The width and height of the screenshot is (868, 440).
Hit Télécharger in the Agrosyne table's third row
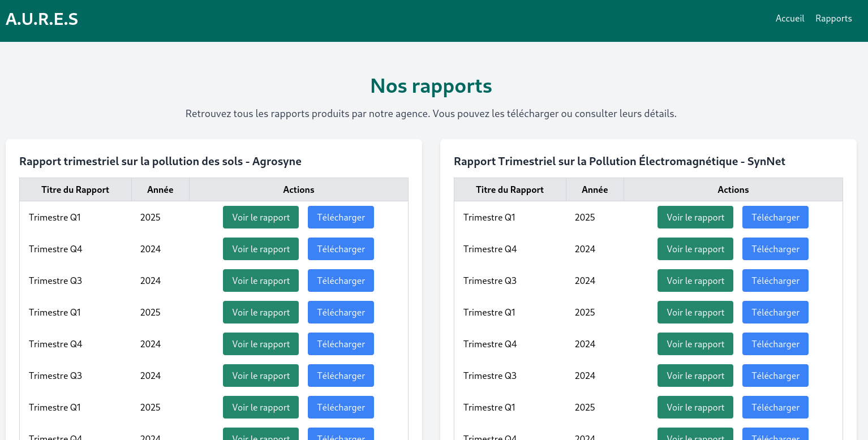[341, 281]
